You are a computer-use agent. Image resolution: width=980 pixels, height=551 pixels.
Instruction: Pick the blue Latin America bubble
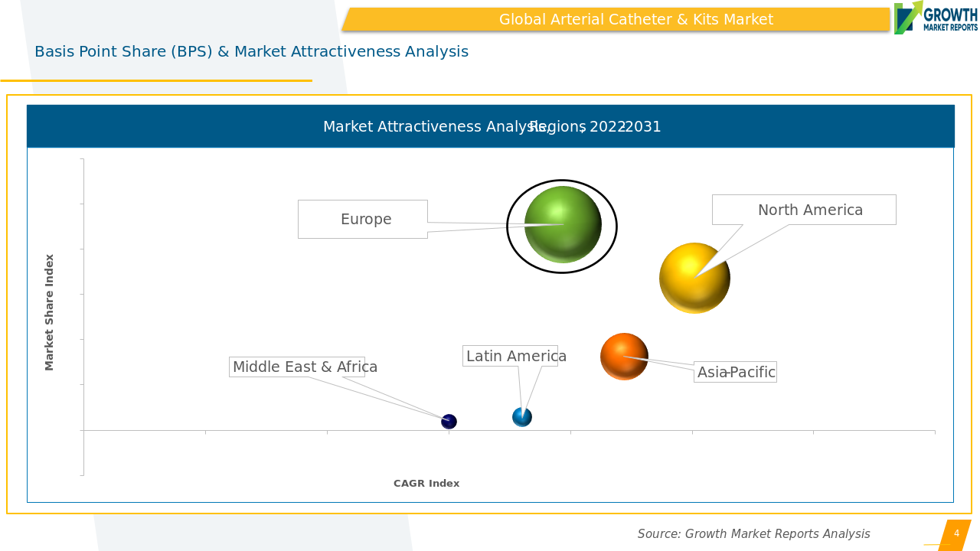click(x=522, y=417)
